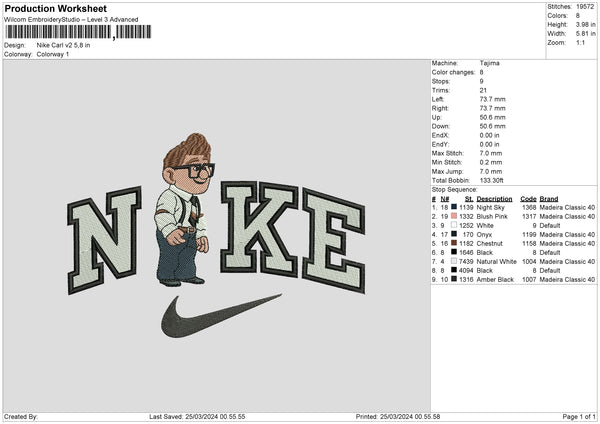Click the 'Printed: 25/03/2024 00:55:58' text

(398, 416)
